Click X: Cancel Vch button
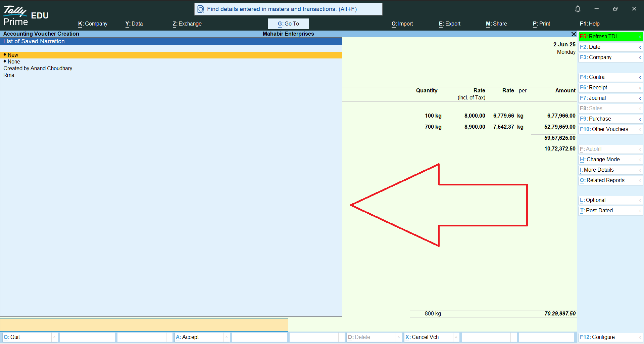The height and width of the screenshot is (344, 644). (x=429, y=337)
